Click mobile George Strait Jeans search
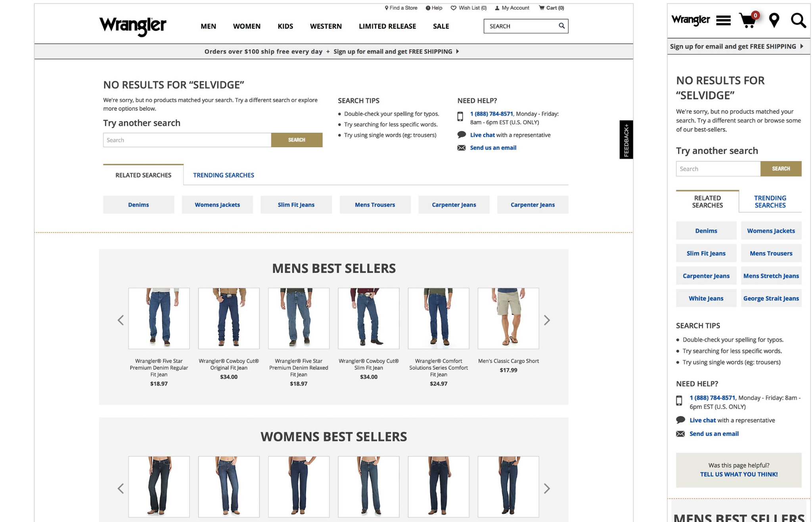This screenshot has height=522, width=812. pyautogui.click(x=771, y=298)
